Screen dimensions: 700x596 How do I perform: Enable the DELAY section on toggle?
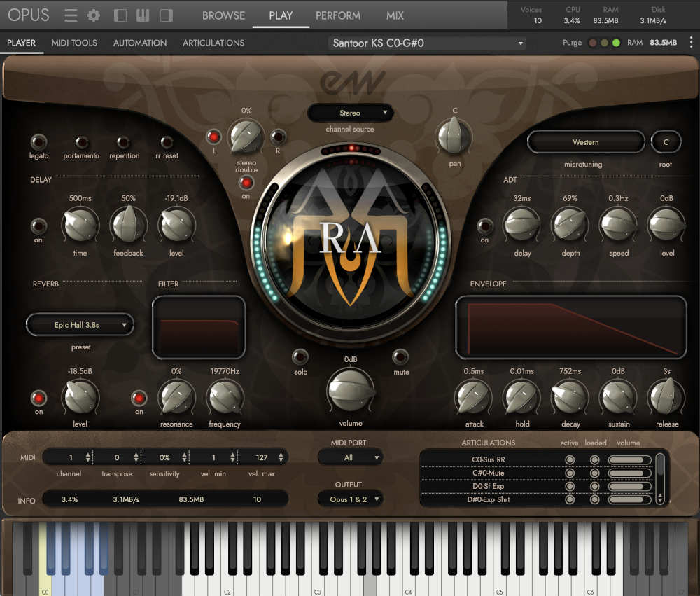[38, 228]
